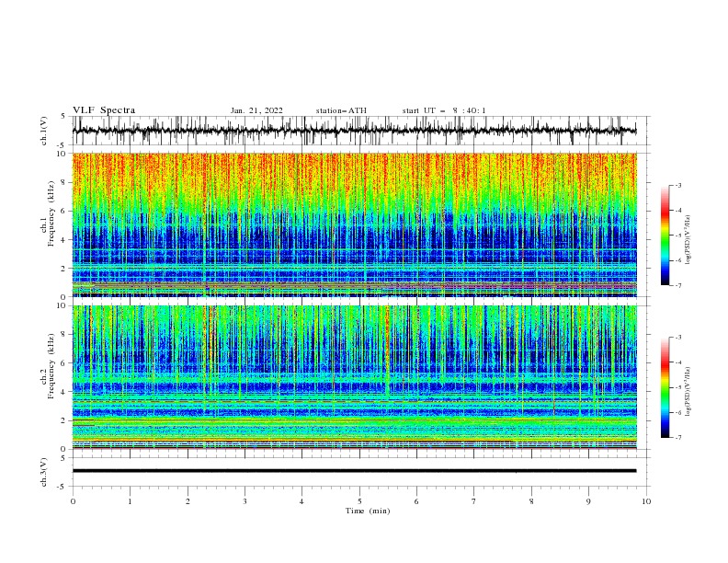The height and width of the screenshot is (563, 728).
Task: Click the ch.1 spectrogram panel
Action: coord(355,224)
